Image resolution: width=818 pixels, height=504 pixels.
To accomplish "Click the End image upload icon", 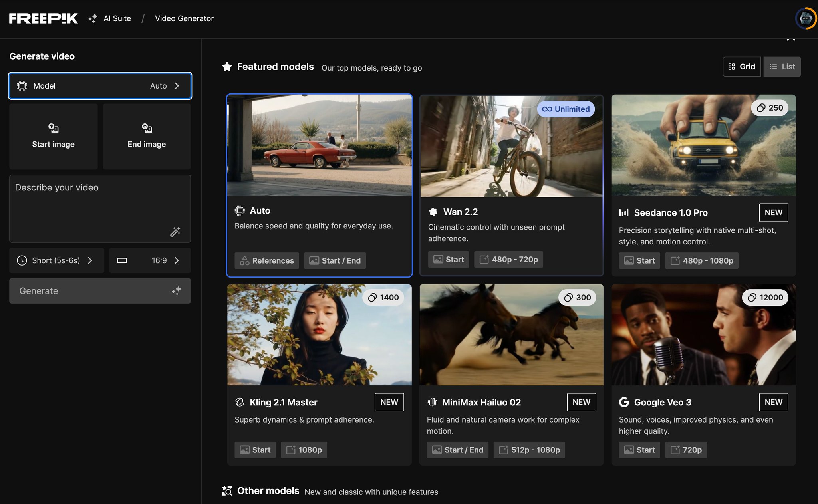I will (x=147, y=128).
